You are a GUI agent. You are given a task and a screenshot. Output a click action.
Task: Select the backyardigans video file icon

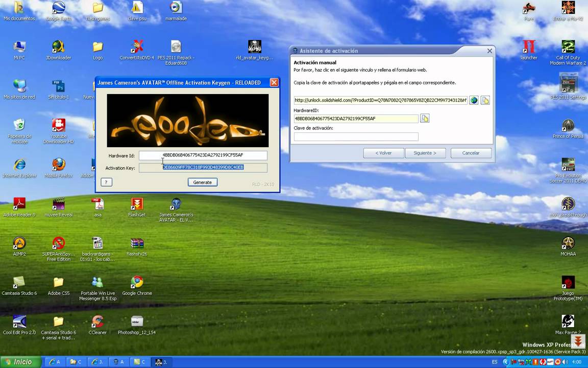pyautogui.click(x=97, y=249)
